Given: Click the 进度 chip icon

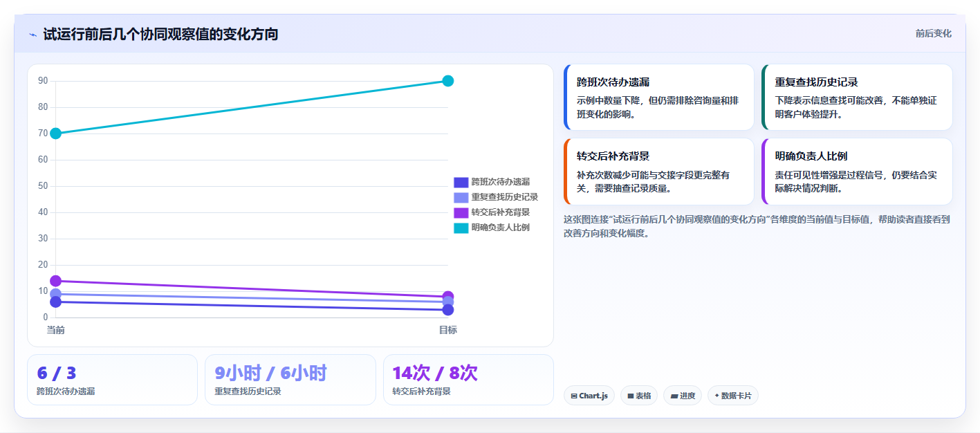Looking at the screenshot, I should (674, 396).
